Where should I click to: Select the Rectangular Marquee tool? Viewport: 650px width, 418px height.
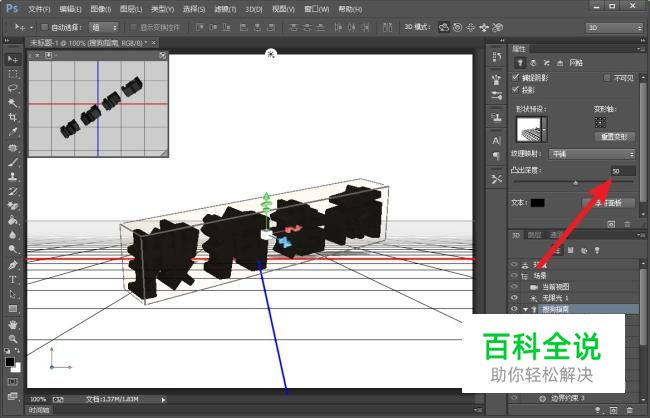pyautogui.click(x=13, y=74)
